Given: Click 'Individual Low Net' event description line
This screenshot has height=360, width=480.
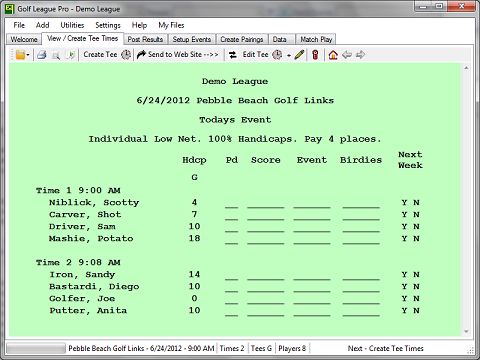Looking at the screenshot, I should click(235, 139).
